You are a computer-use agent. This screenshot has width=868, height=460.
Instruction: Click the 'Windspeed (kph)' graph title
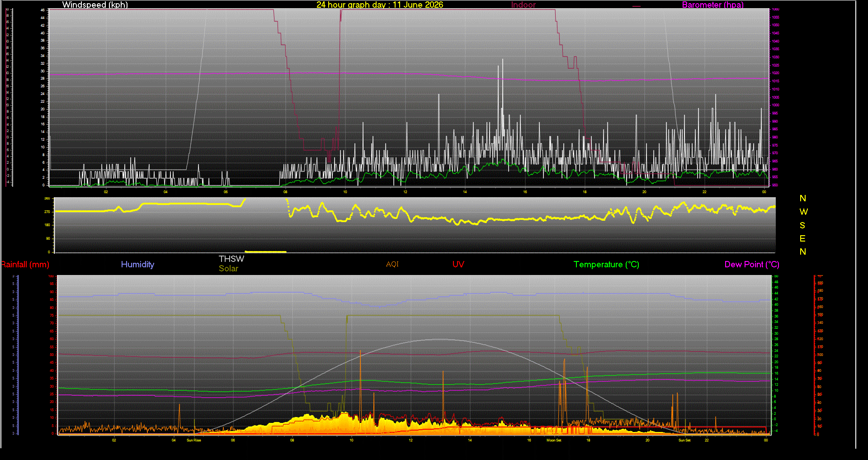tap(95, 5)
